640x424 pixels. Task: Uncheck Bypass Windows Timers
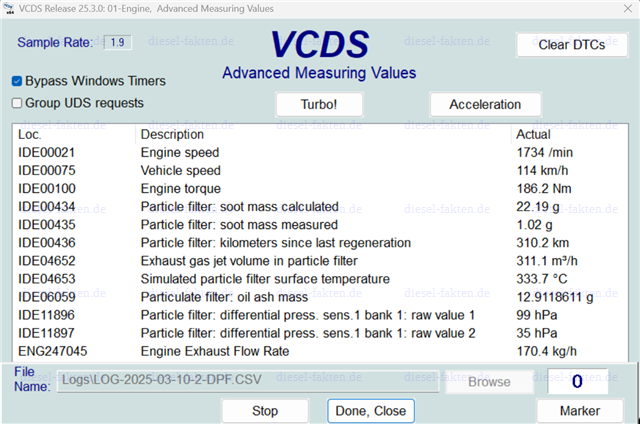point(17,81)
